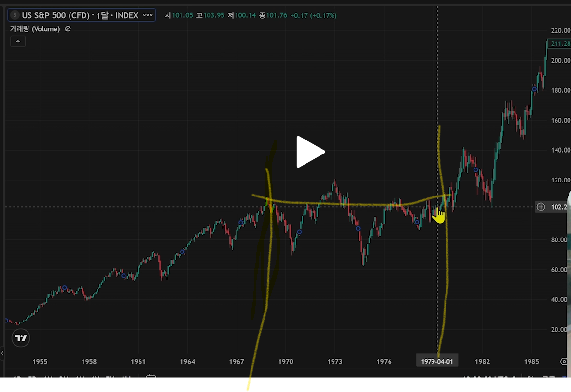571x392 pixels.
Task: Click the 120.00 price axis label
Action: coord(561,180)
